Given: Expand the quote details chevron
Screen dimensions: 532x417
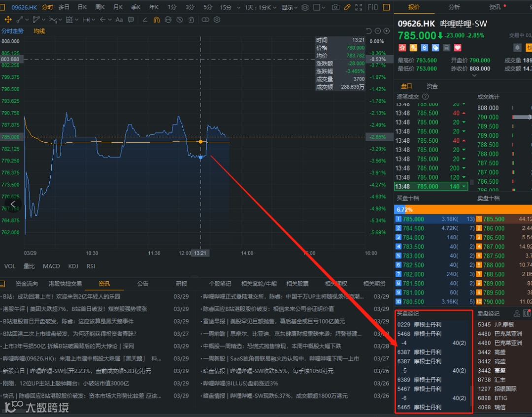Looking at the screenshot, I should coord(474,76).
